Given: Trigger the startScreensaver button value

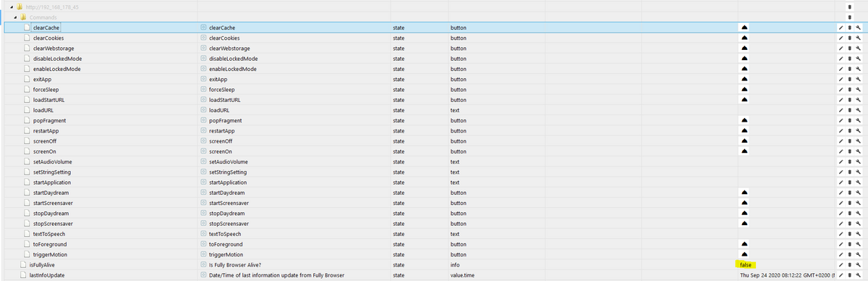Looking at the screenshot, I should [x=744, y=204].
